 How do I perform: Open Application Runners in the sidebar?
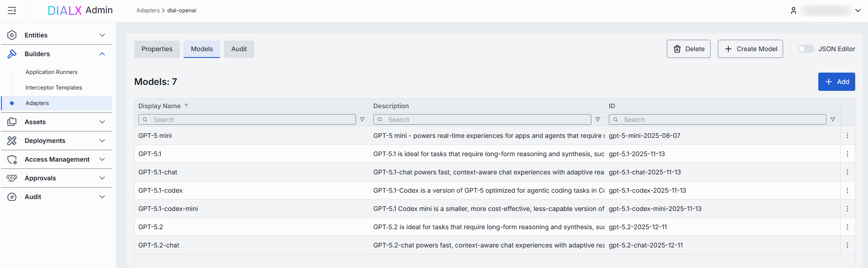pos(52,72)
